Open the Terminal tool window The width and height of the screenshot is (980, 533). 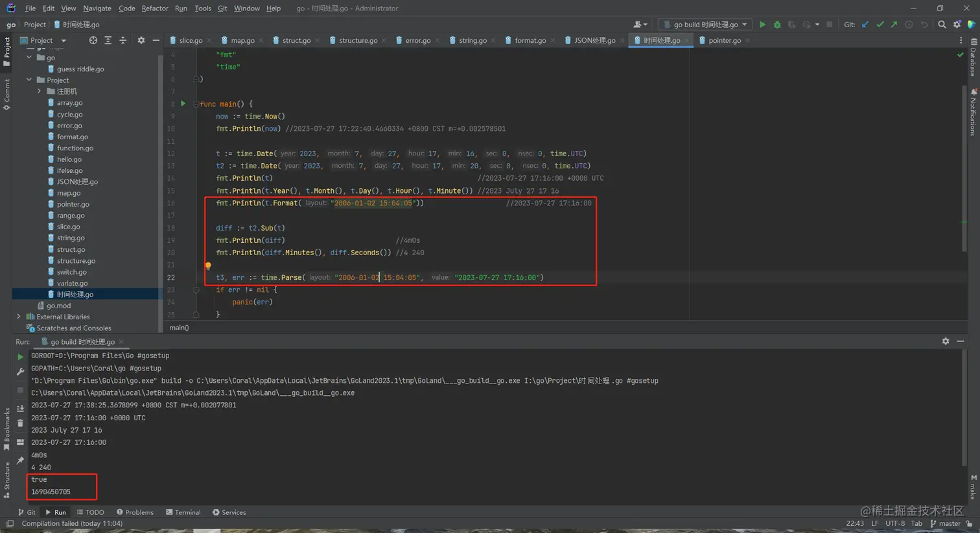[x=183, y=512]
